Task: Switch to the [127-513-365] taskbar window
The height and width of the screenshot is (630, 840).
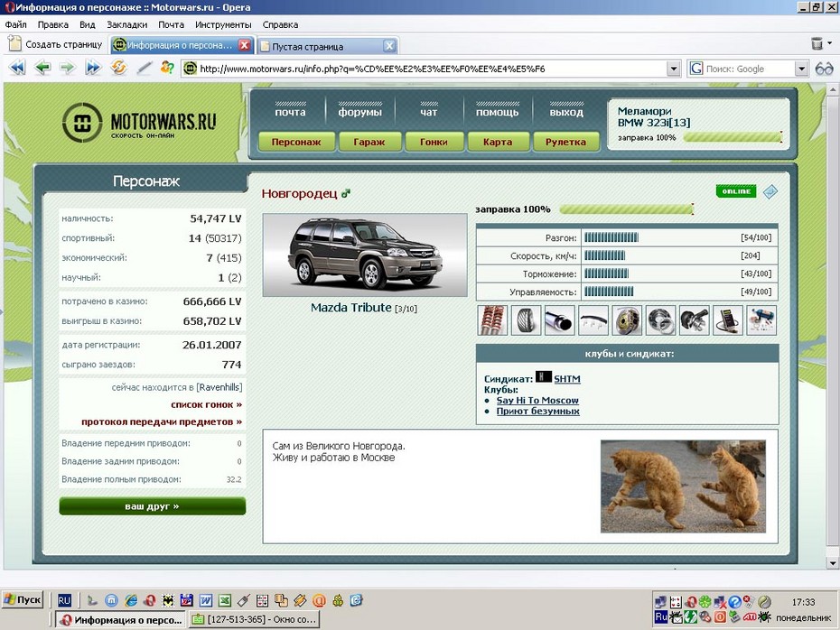Action: 255,619
